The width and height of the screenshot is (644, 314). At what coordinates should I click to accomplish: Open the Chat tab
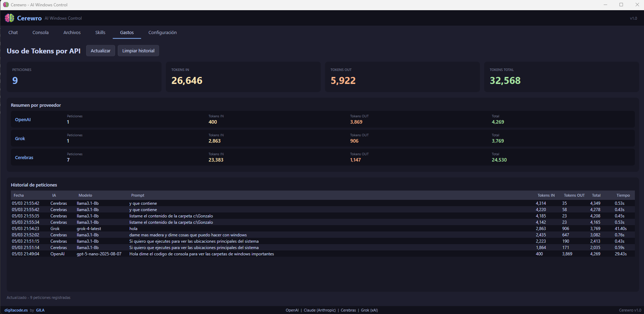coord(13,32)
